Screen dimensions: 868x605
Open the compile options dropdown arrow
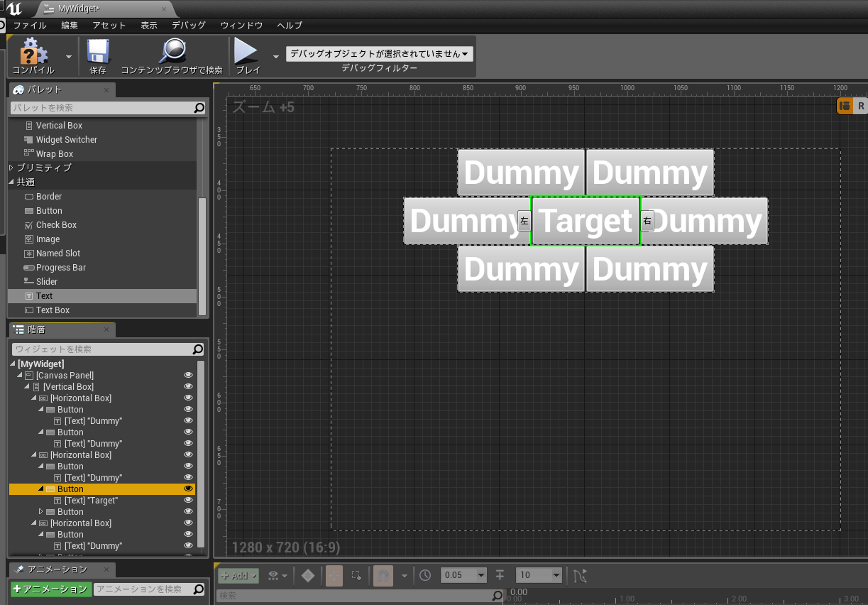(69, 56)
